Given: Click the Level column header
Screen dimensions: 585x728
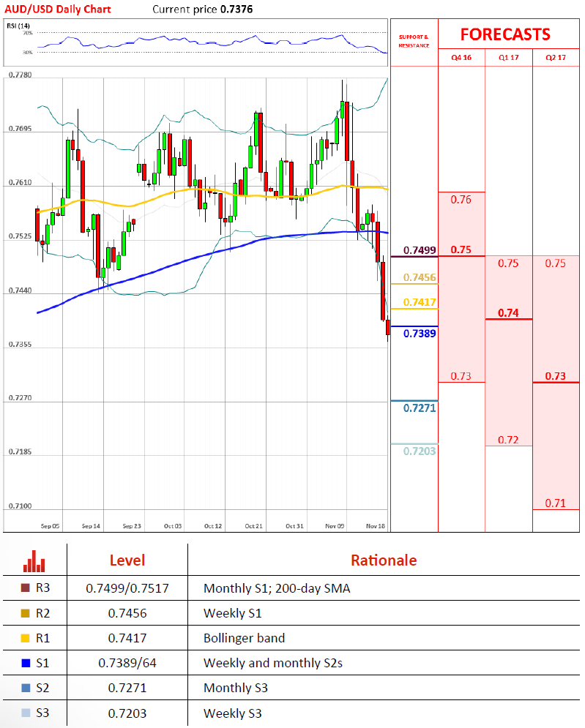Looking at the screenshot, I should pyautogui.click(x=127, y=560).
